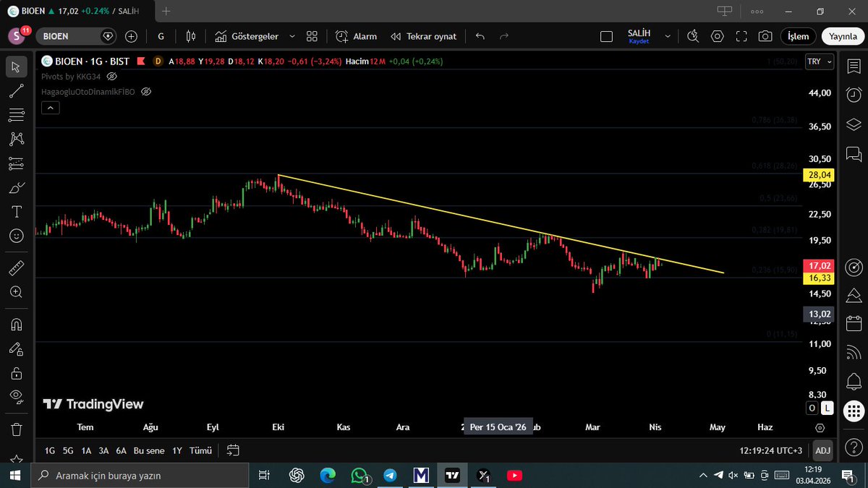Open the chart pattern tools
Image resolution: width=868 pixels, height=488 pixels.
coord(16,139)
